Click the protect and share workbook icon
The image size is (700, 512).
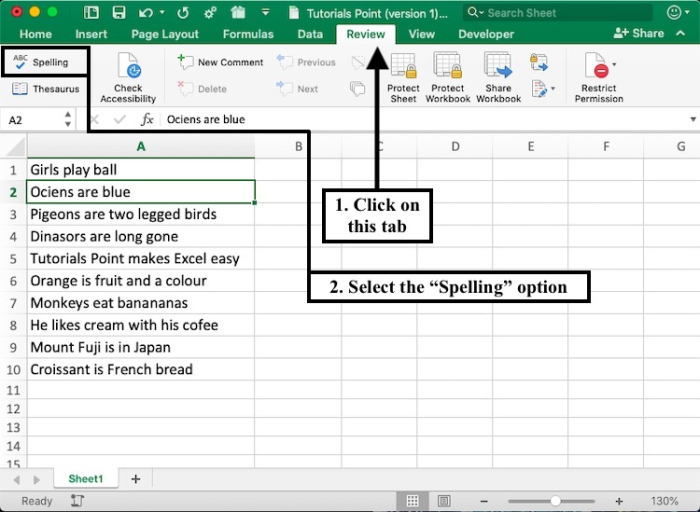coord(539,62)
